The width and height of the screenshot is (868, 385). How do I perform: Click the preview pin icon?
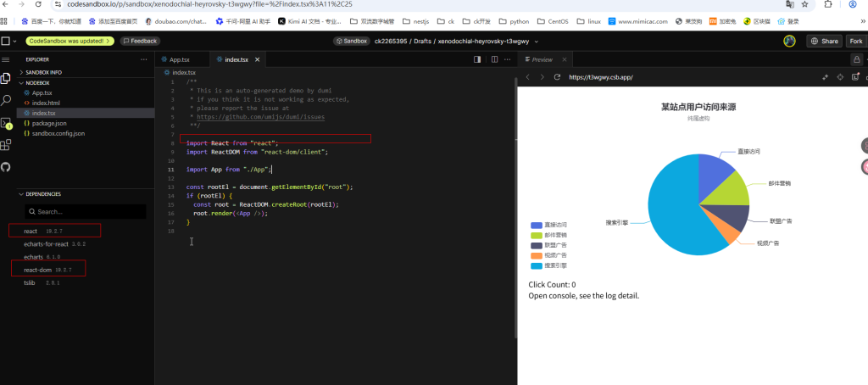tap(825, 77)
